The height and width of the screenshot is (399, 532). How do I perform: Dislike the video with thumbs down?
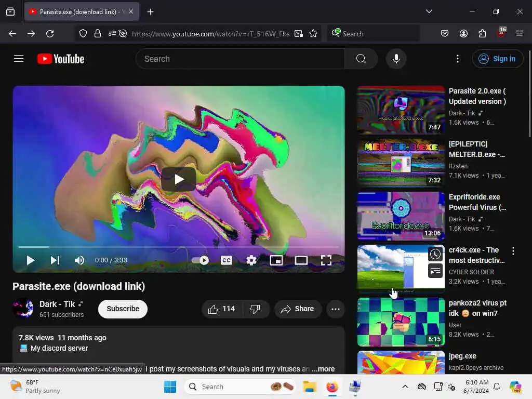[255, 309]
